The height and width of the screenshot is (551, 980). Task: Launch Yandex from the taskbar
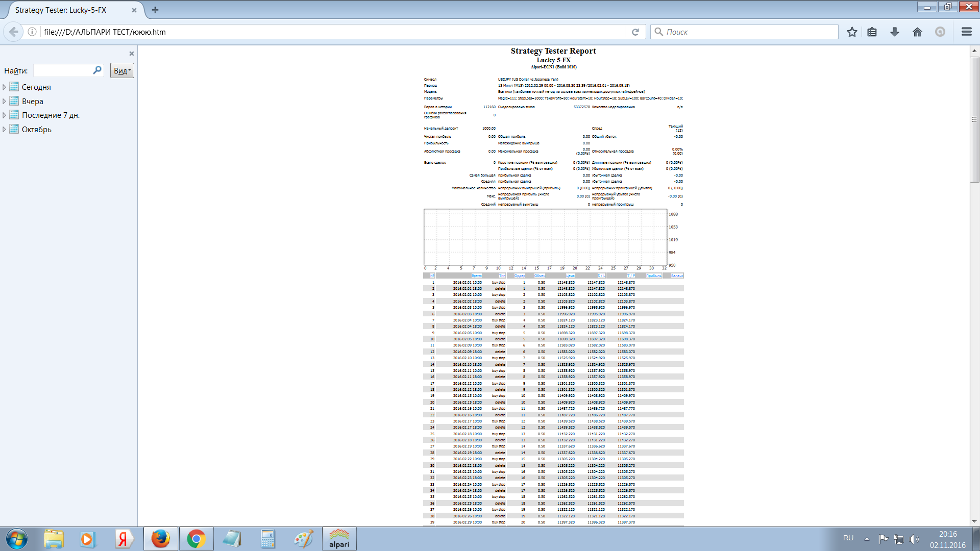click(123, 539)
